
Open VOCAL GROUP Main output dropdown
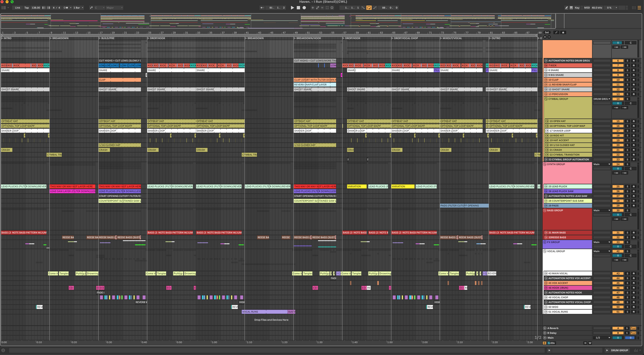pos(602,251)
